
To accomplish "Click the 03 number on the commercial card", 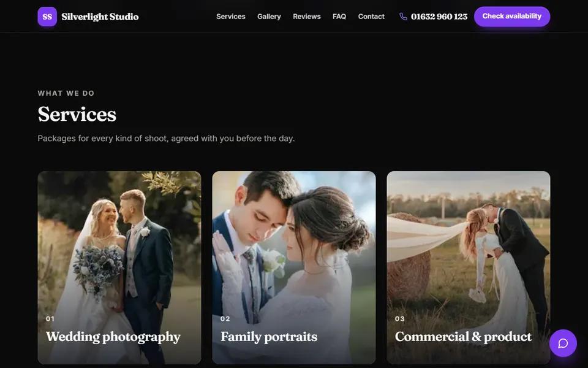I will pos(400,319).
